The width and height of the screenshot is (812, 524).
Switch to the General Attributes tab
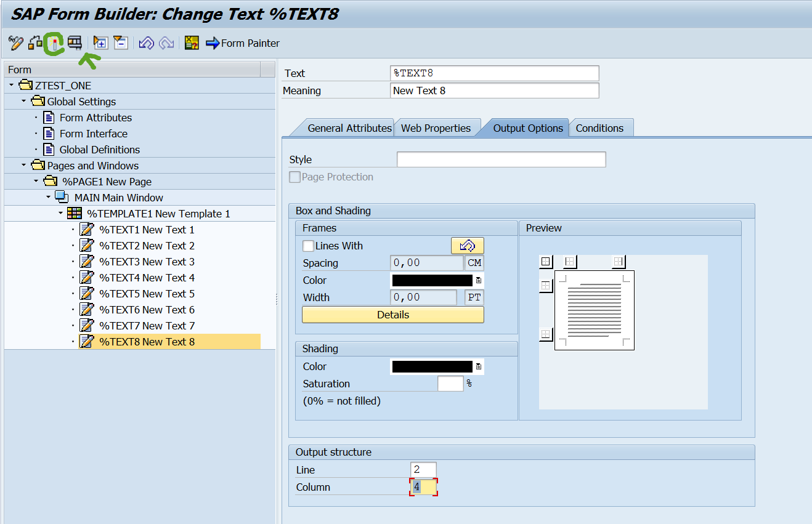coord(349,128)
